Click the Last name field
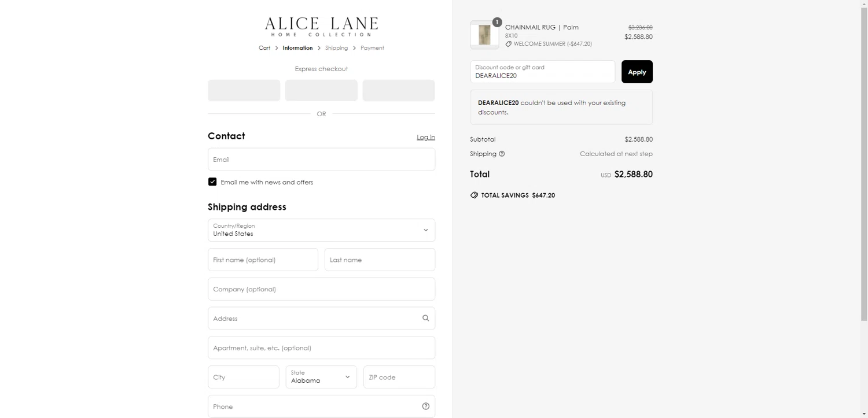868x418 pixels. [x=380, y=260]
